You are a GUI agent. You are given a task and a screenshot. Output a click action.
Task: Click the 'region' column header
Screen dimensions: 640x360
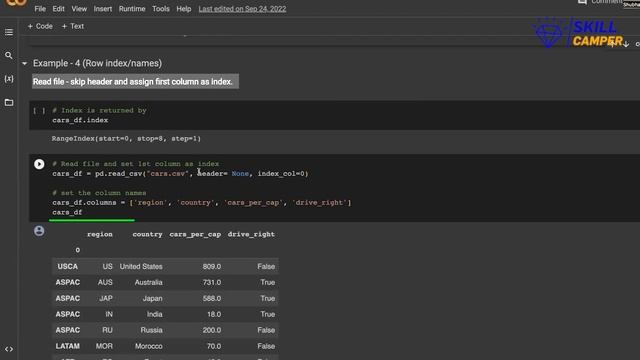click(100, 234)
